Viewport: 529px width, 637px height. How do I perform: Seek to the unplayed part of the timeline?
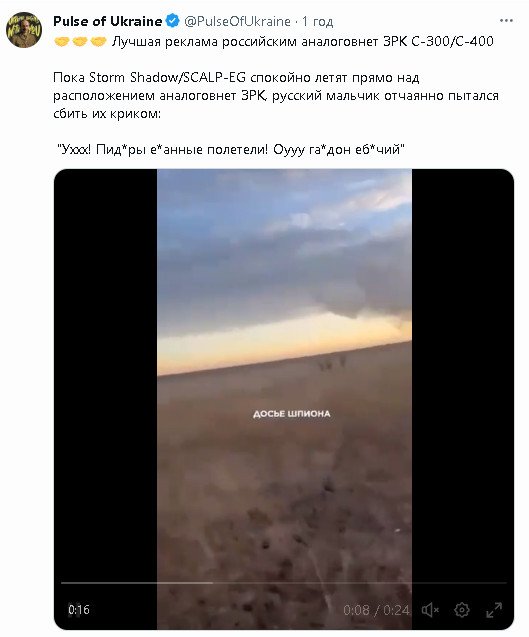point(360,583)
